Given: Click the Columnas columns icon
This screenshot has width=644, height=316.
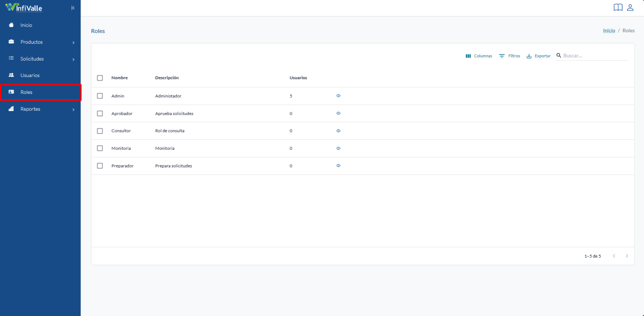Looking at the screenshot, I should 468,56.
